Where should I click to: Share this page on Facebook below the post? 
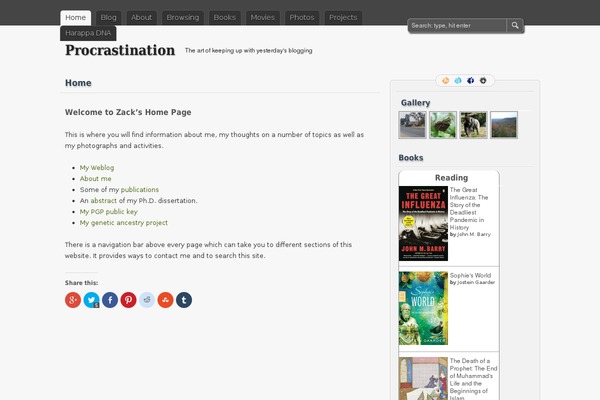(x=110, y=300)
